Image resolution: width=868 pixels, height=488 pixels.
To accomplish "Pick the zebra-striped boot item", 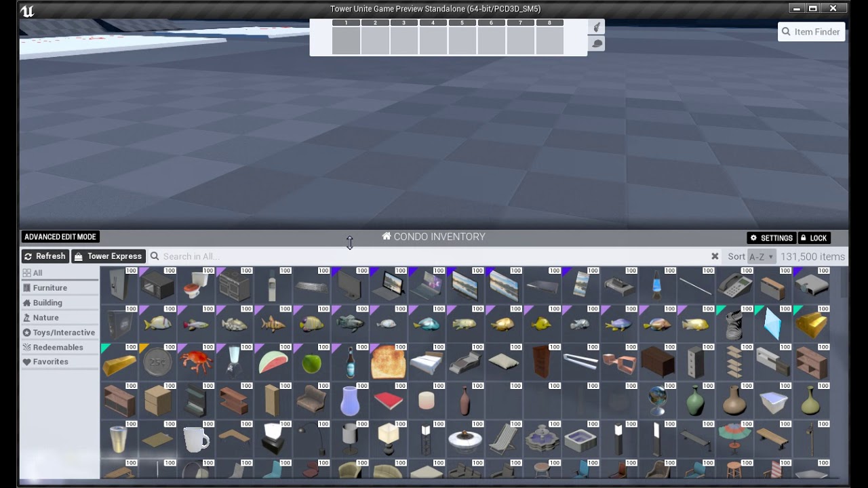I will pos(734,324).
